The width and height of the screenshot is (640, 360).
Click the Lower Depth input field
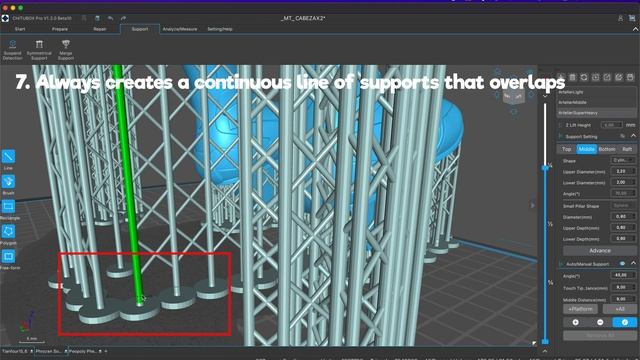pyautogui.click(x=623, y=238)
